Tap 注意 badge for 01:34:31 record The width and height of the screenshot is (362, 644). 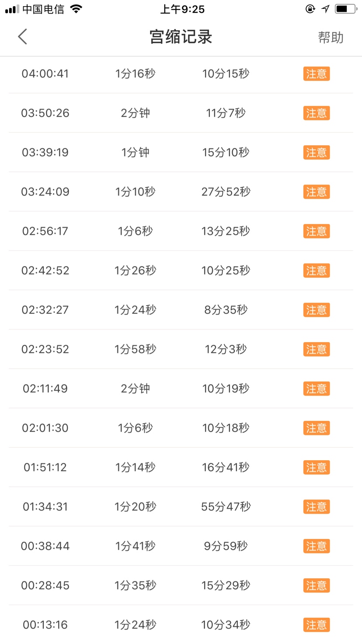317,507
